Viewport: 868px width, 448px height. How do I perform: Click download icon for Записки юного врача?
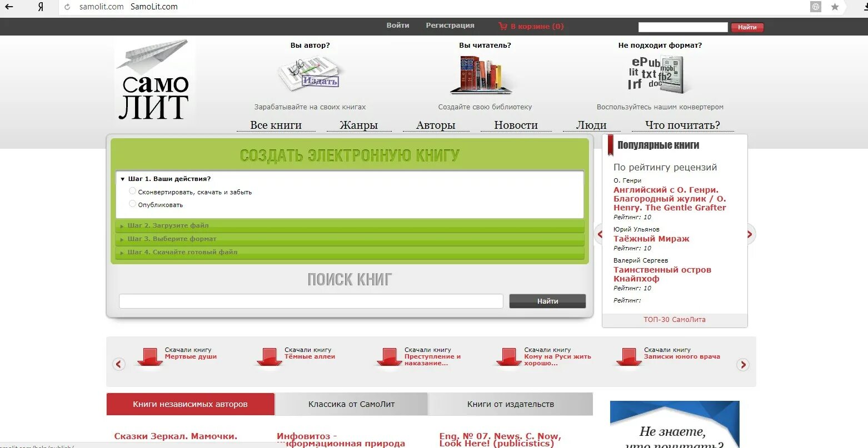tap(628, 357)
